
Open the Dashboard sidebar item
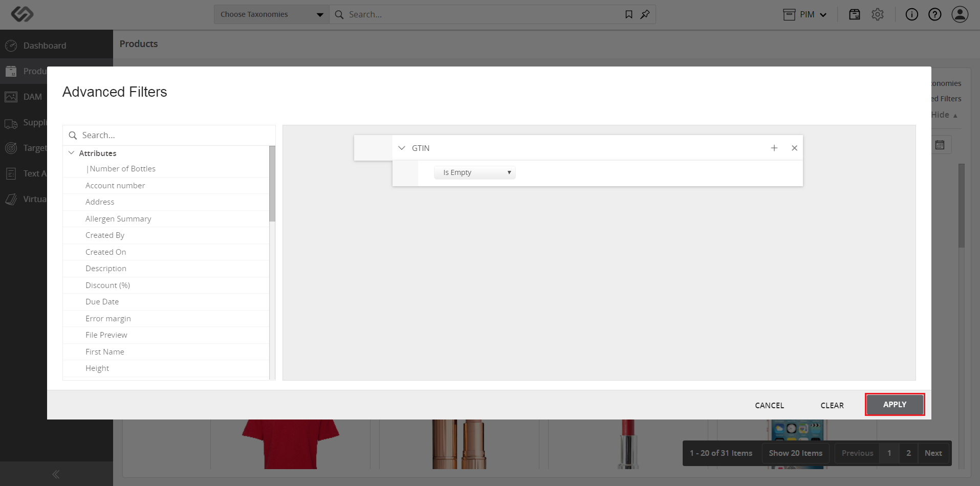(x=56, y=46)
